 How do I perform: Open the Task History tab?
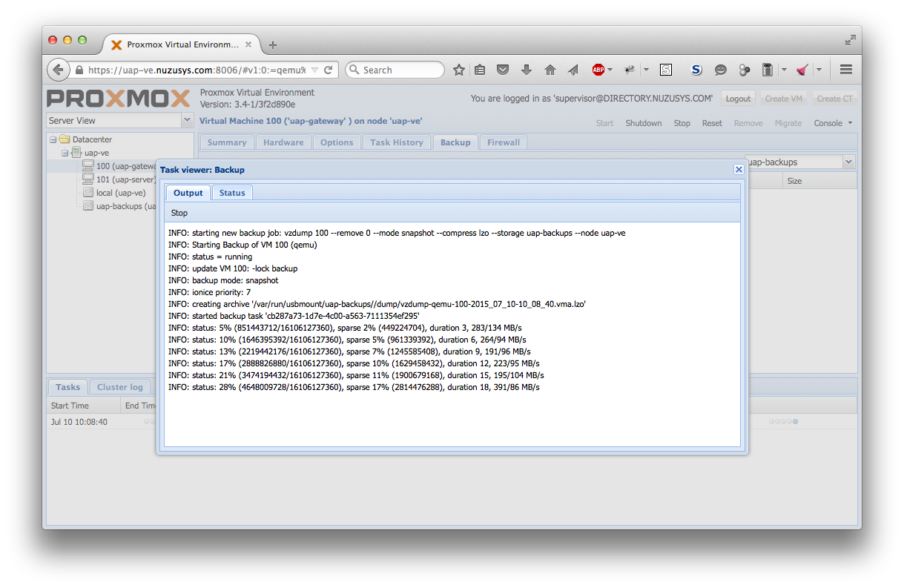coord(397,142)
